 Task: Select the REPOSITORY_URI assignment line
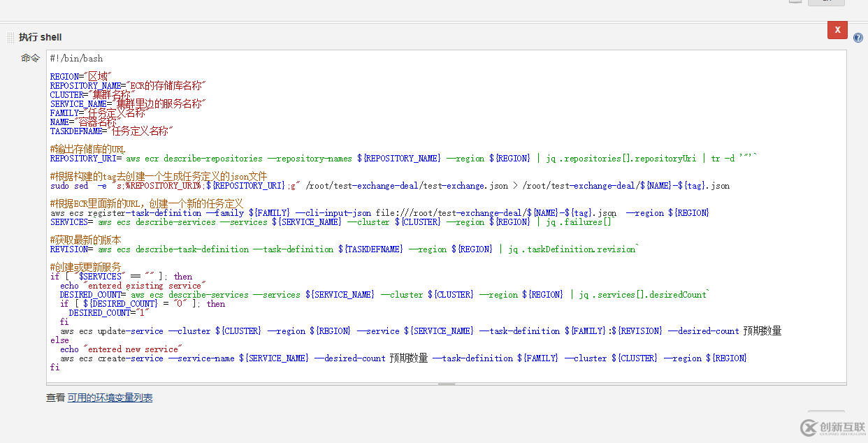210,158
